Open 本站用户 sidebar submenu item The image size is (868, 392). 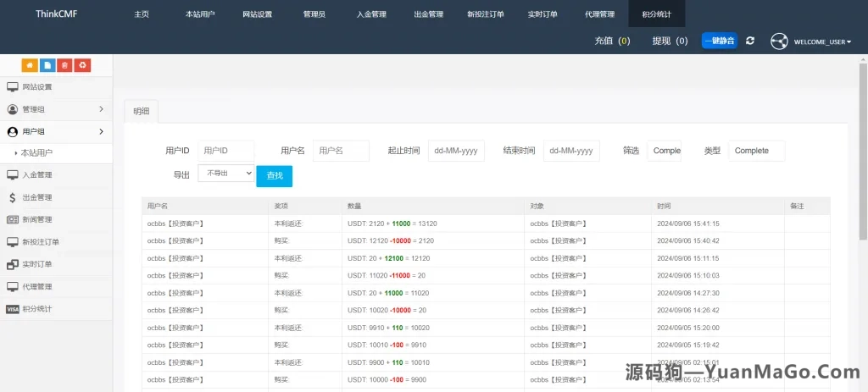[37, 153]
